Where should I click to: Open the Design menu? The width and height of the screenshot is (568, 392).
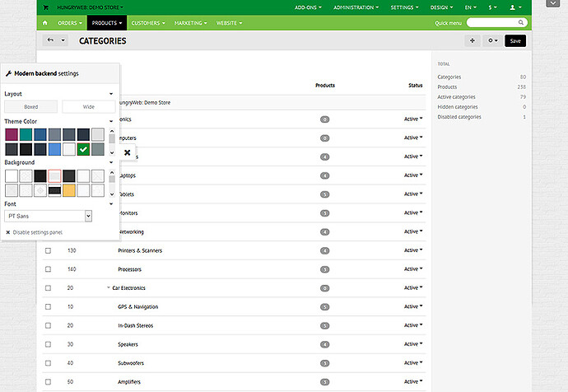pos(441,7)
